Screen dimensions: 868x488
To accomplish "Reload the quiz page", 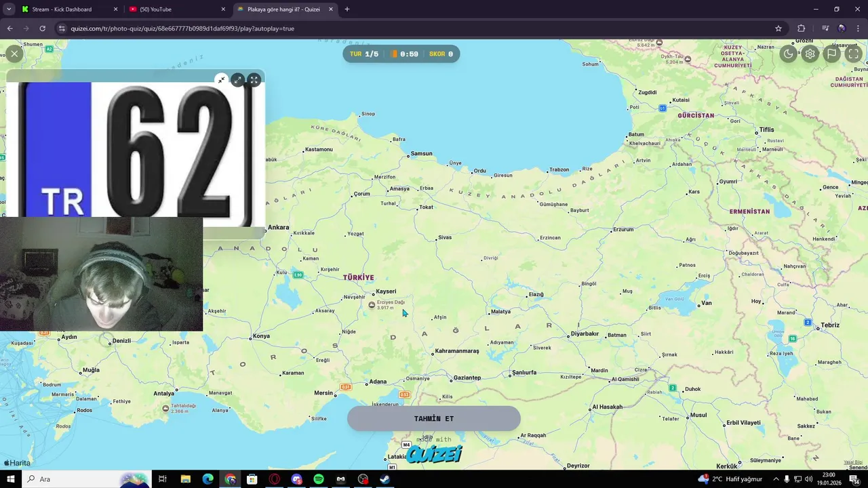I will [42, 28].
